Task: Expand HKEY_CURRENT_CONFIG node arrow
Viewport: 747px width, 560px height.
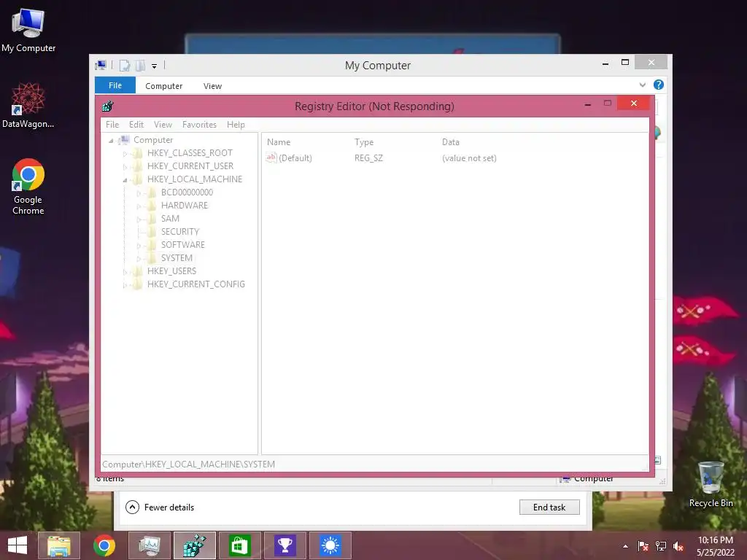Action: (x=125, y=285)
